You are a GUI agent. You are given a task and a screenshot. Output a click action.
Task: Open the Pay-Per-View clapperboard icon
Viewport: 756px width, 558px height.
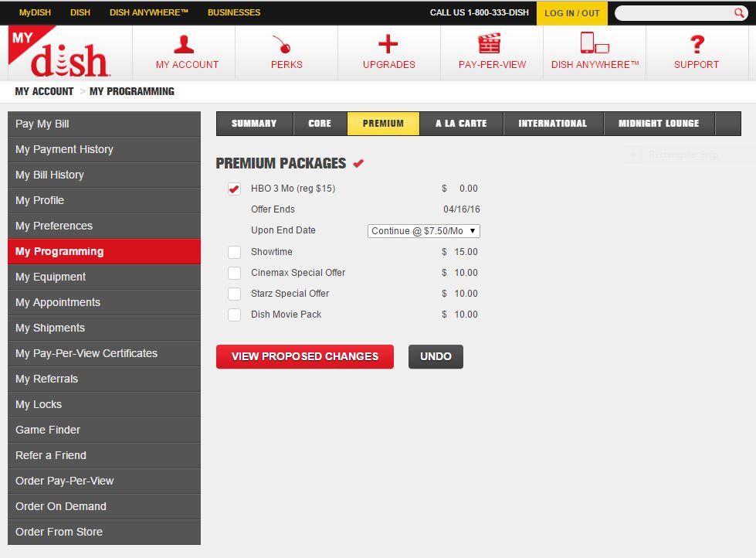tap(489, 43)
